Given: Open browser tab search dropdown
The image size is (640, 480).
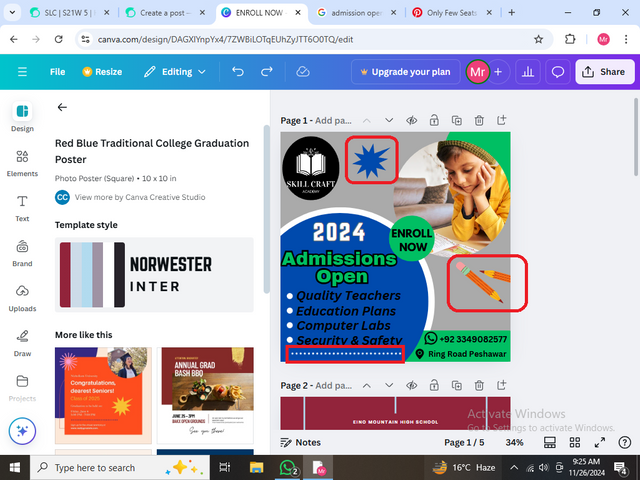Looking at the screenshot, I should tap(12, 13).
